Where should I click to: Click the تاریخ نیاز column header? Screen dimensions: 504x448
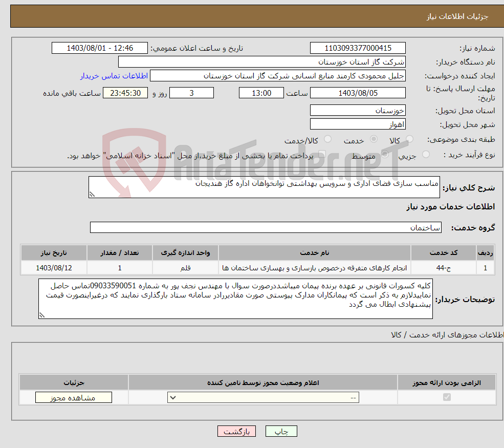[54, 252]
